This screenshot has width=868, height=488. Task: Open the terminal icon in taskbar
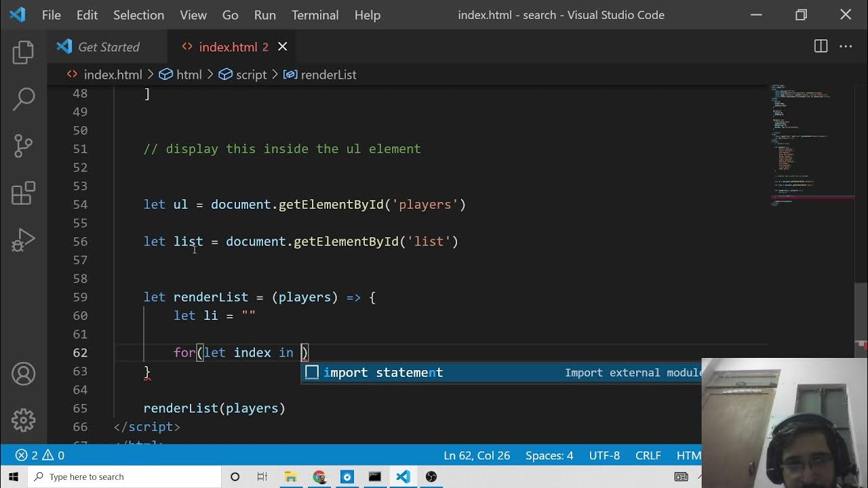[375, 476]
